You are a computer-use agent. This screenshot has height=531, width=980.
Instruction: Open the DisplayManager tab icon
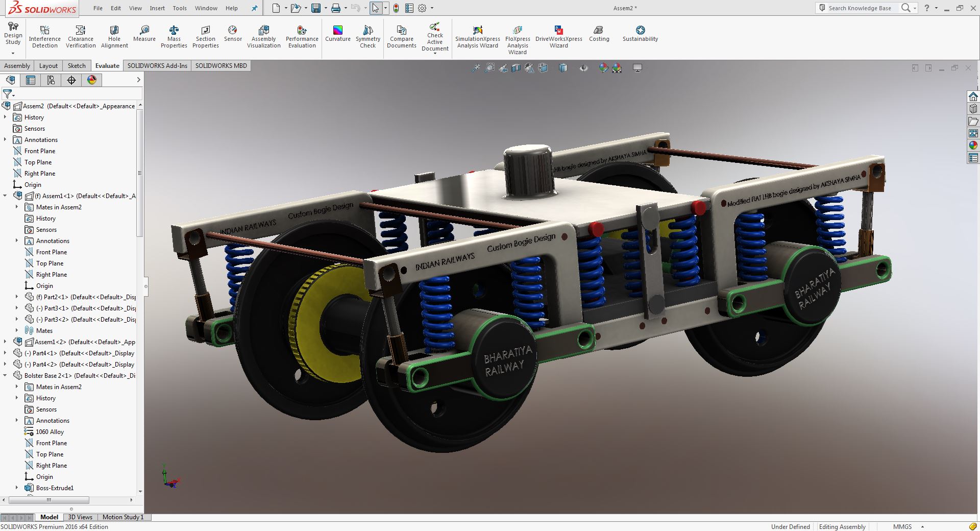coord(92,80)
